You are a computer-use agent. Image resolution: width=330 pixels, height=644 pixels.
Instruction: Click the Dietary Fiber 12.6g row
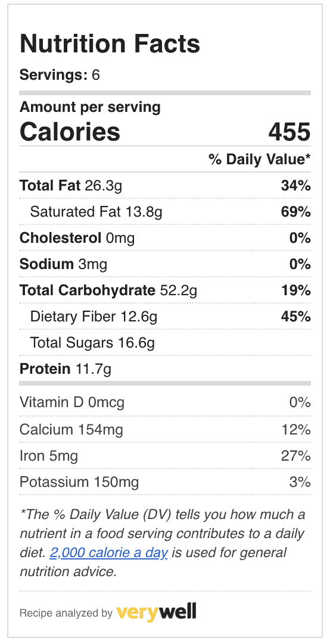[165, 317]
